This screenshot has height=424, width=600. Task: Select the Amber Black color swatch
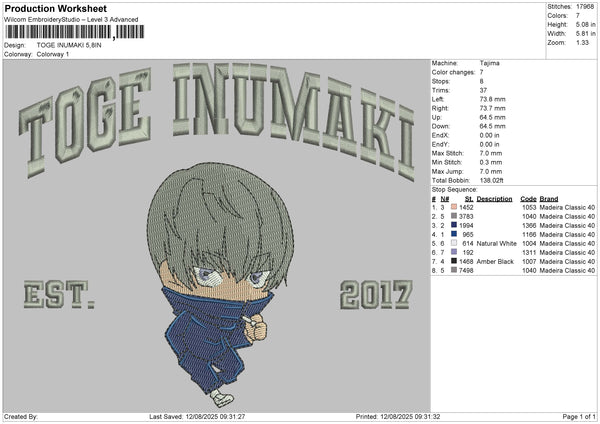pyautogui.click(x=454, y=261)
